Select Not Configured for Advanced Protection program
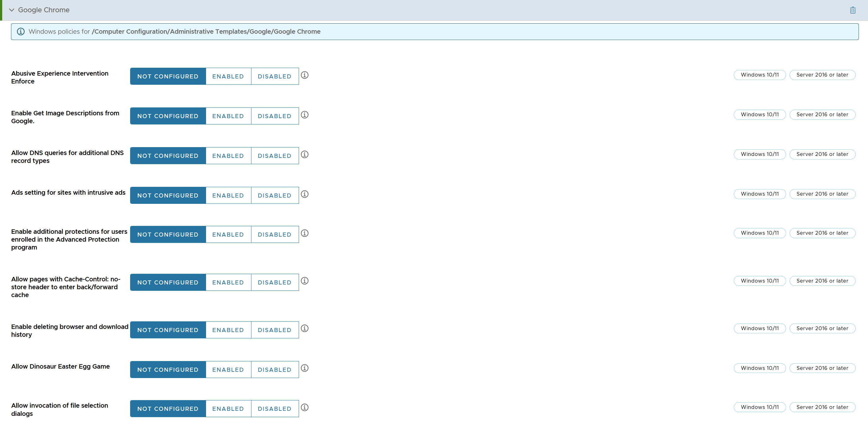Screen dimensions: 868x425 tap(168, 235)
